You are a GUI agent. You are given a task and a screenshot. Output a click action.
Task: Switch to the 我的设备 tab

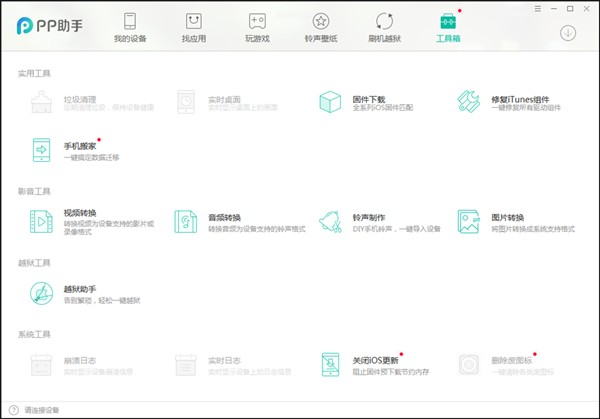pos(130,28)
